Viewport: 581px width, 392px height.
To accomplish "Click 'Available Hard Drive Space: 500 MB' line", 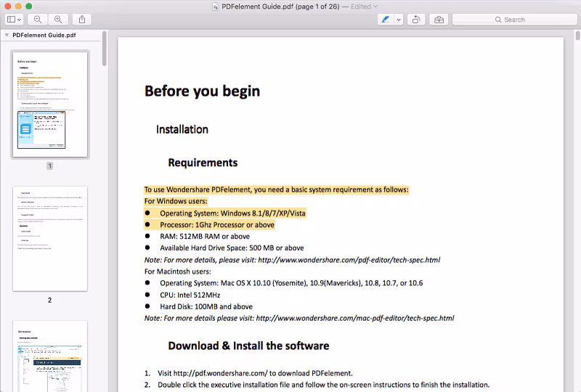I will coord(232,248).
